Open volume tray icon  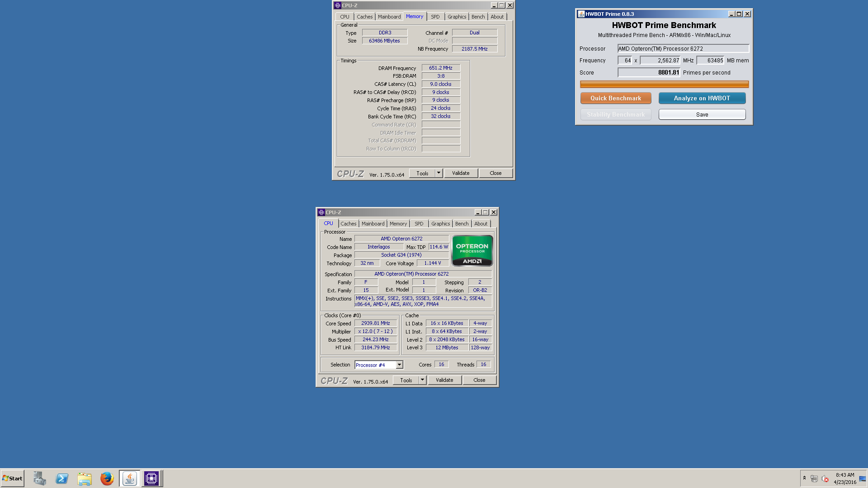[825, 479]
